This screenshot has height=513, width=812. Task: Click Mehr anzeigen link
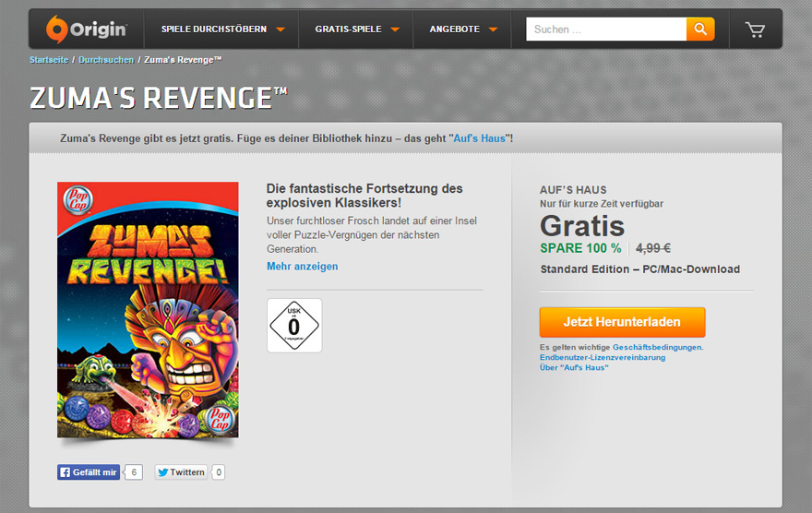click(x=303, y=266)
